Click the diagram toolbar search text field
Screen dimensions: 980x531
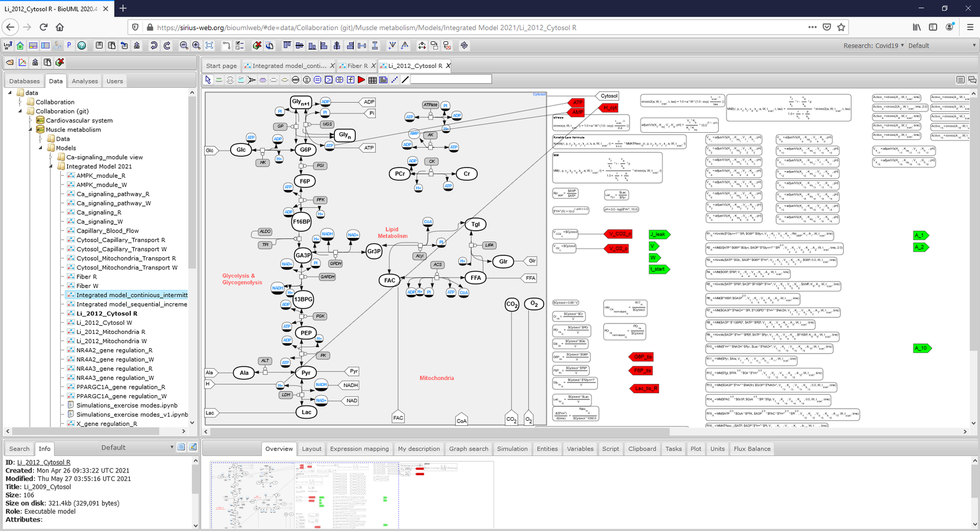pos(451,79)
